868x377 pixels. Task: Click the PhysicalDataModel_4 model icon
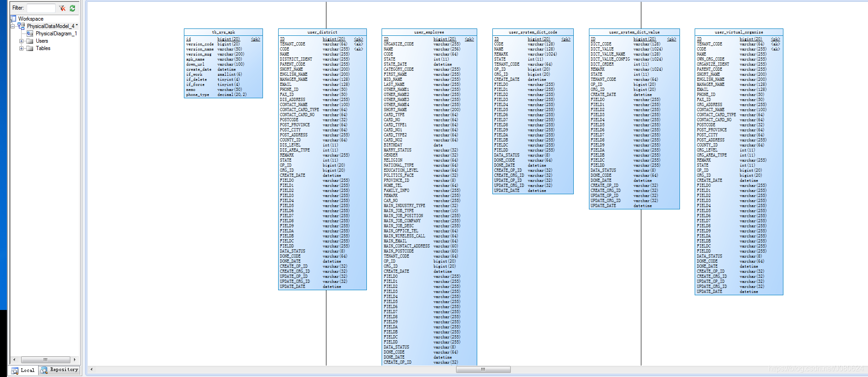pos(21,26)
